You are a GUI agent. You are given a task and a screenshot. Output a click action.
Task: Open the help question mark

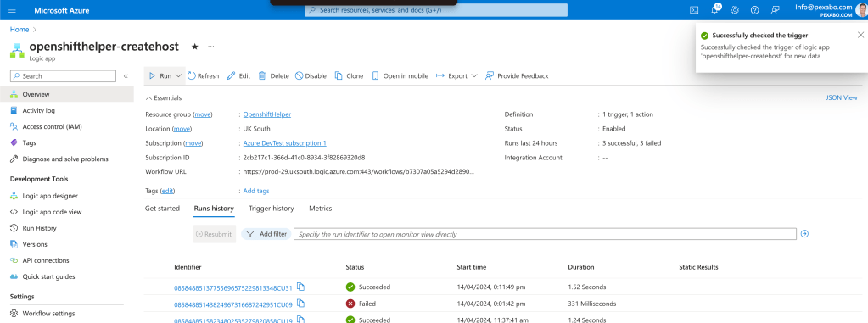pos(754,10)
